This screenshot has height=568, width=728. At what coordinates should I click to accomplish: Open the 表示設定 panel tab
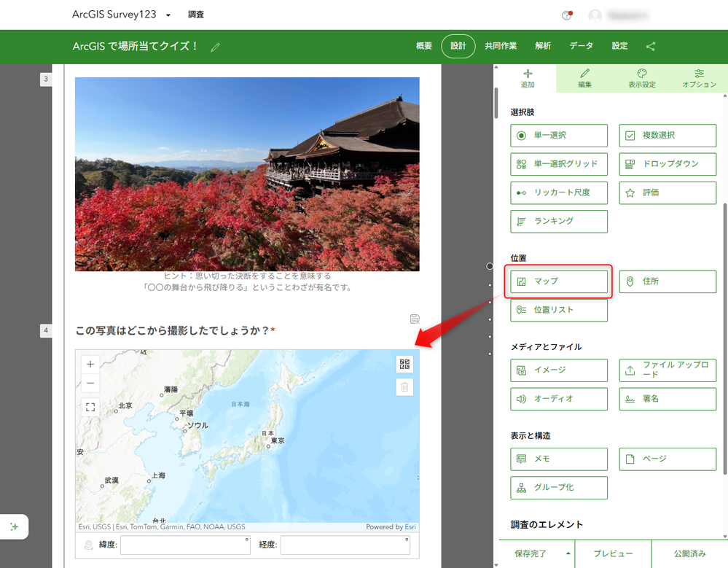[641, 79]
